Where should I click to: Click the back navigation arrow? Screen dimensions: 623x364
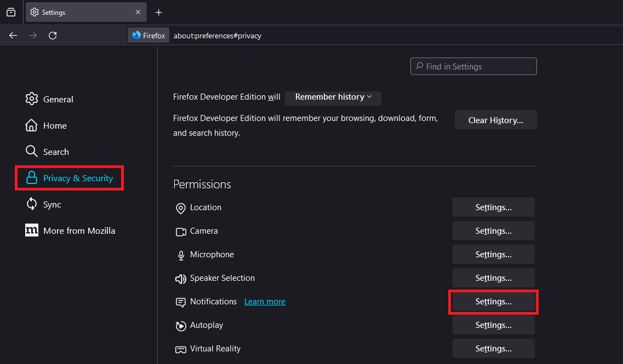(x=13, y=35)
